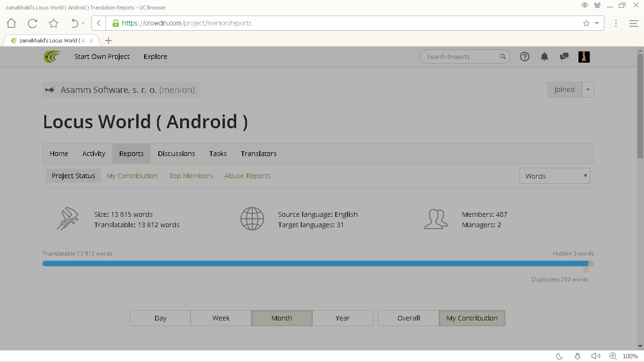Select the Day period toggle
The width and height of the screenshot is (644, 362).
160,318
